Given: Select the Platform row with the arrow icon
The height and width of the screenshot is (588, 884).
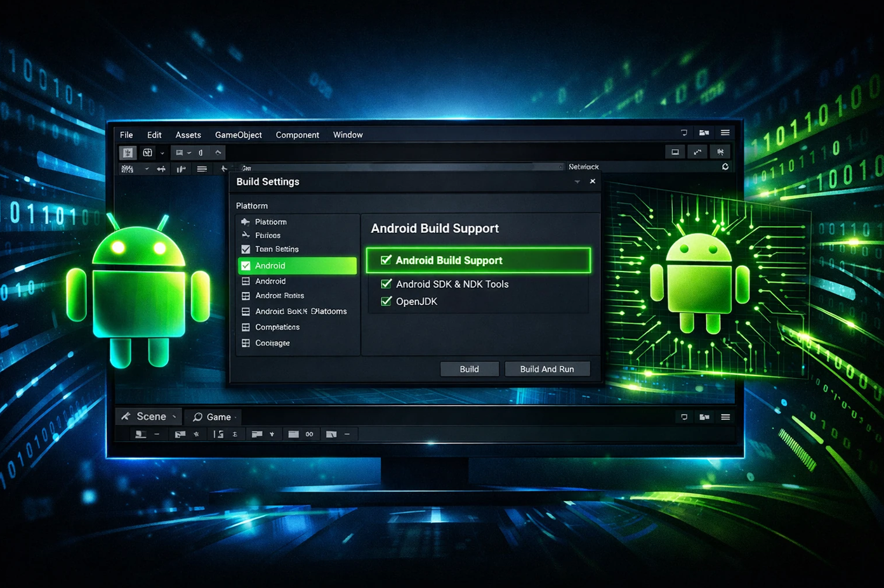Looking at the screenshot, I should click(297, 222).
